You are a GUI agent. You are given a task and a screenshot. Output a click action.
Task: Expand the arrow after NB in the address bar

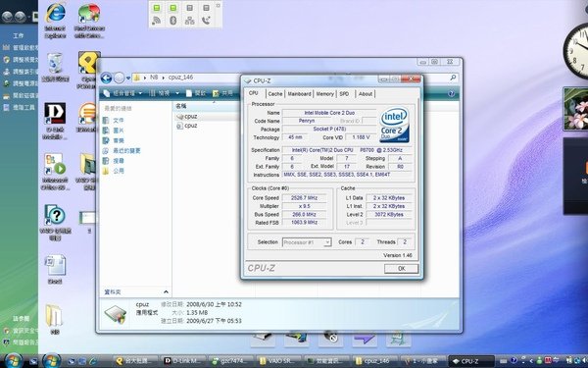163,78
